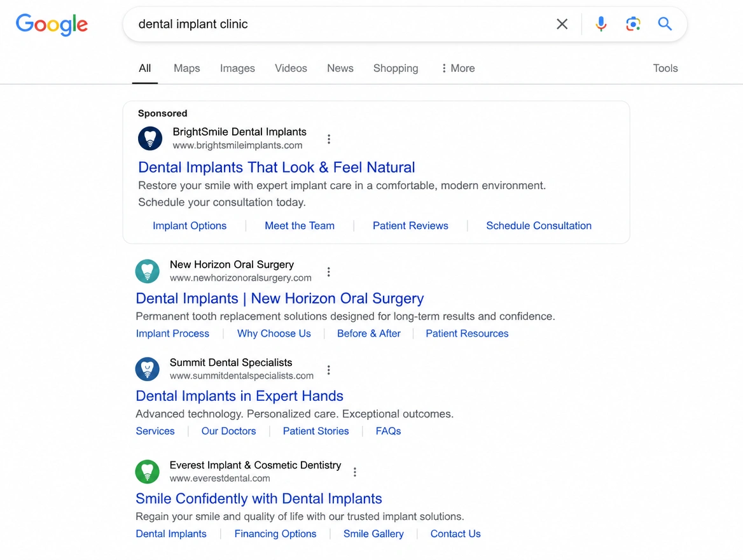Open the Services sitelink
The height and width of the screenshot is (560, 743).
(x=155, y=431)
